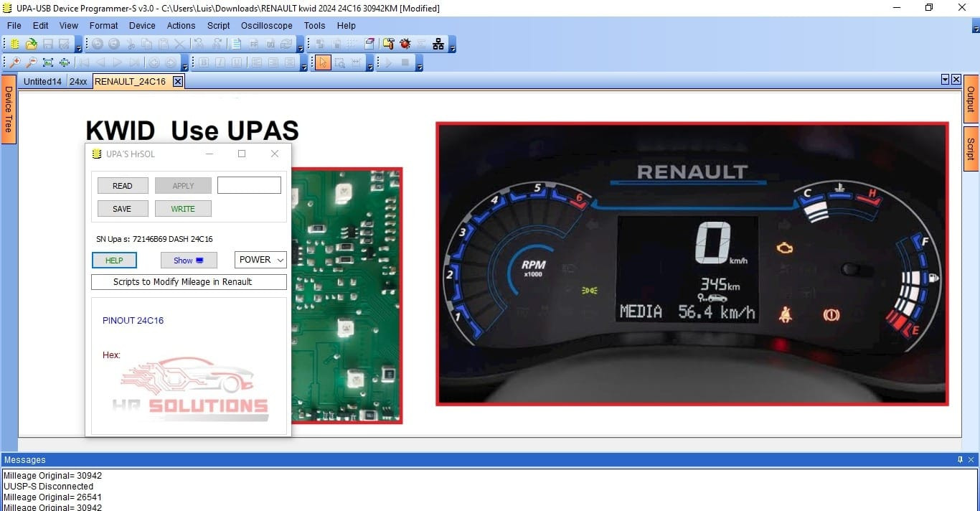This screenshot has height=511, width=980.
Task: Select the arrow pointer tool
Action: 323,62
